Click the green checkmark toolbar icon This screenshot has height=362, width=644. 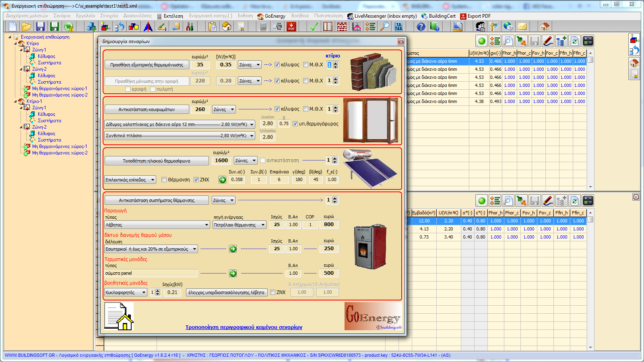tap(314, 27)
